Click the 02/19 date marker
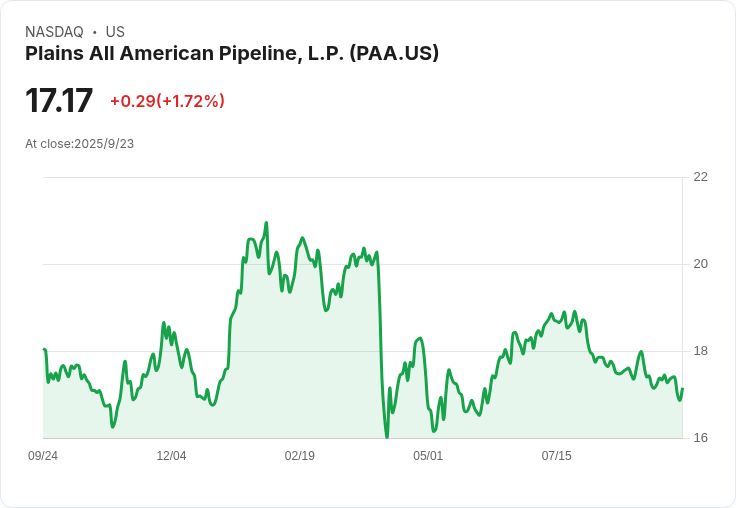Image resolution: width=736 pixels, height=508 pixels. pos(300,456)
